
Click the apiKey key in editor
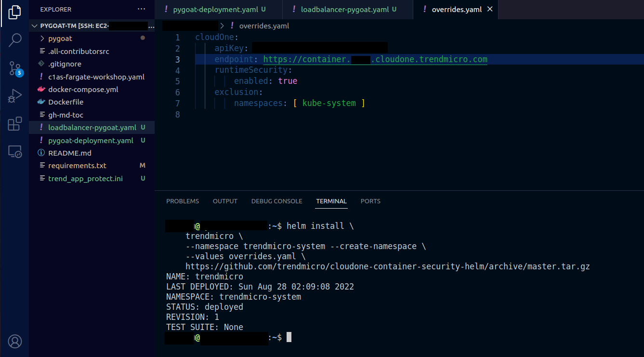point(229,48)
